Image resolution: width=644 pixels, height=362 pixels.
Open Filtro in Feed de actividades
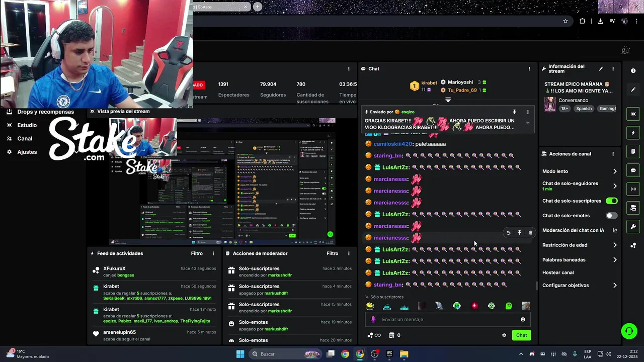tap(197, 253)
